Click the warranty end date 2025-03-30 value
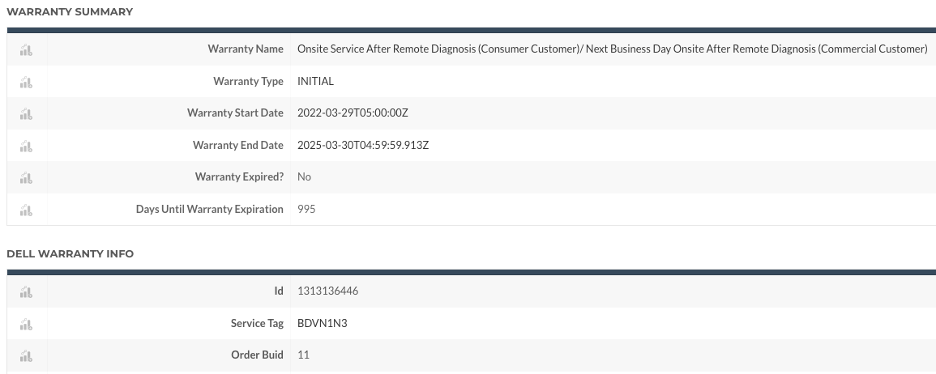Image resolution: width=936 pixels, height=374 pixels. pos(363,145)
